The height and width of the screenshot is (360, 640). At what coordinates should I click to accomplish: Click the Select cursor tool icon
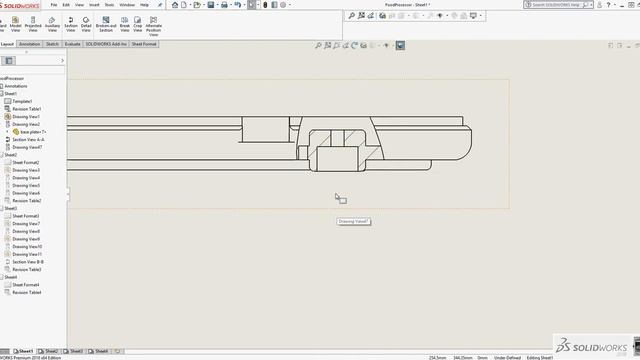(251, 5)
